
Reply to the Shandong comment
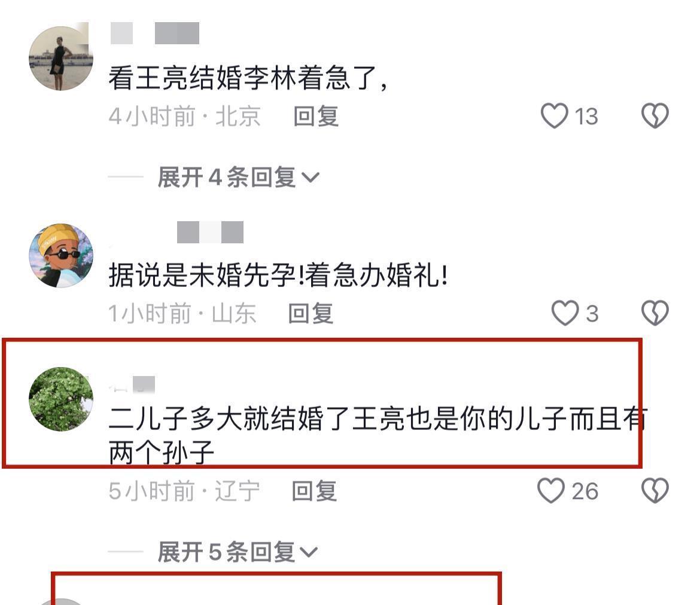click(x=311, y=313)
